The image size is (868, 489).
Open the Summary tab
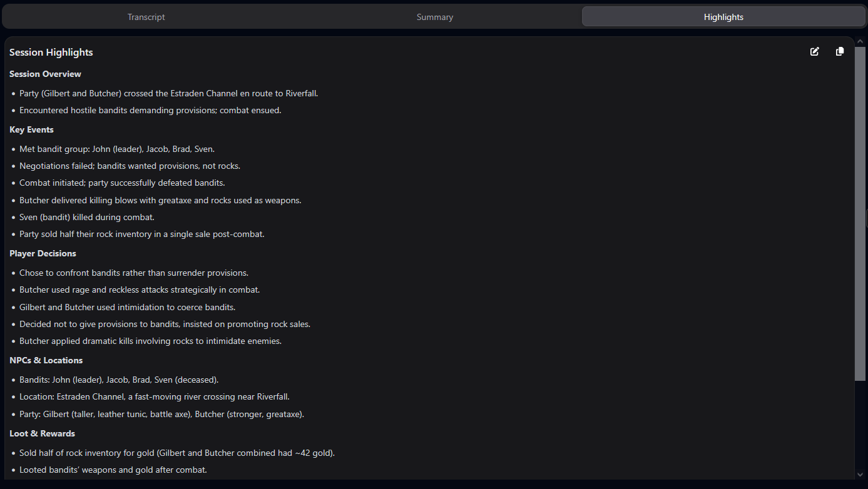(x=435, y=17)
